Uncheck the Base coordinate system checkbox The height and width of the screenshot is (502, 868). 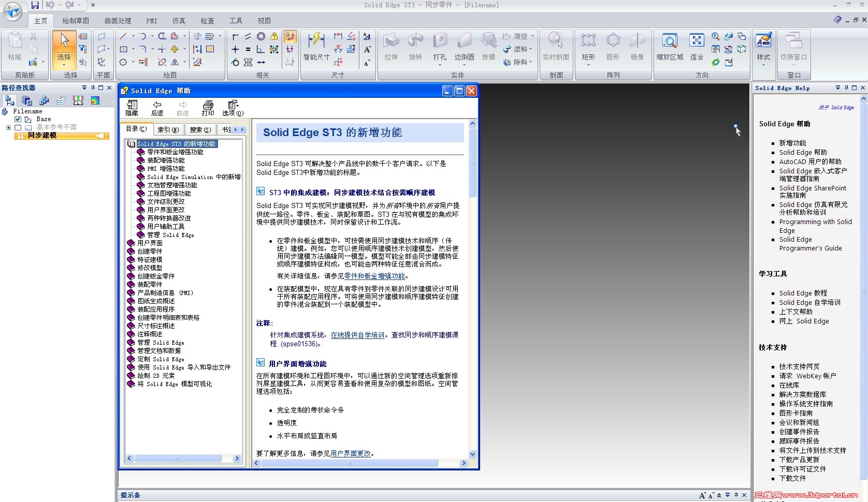tap(18, 119)
